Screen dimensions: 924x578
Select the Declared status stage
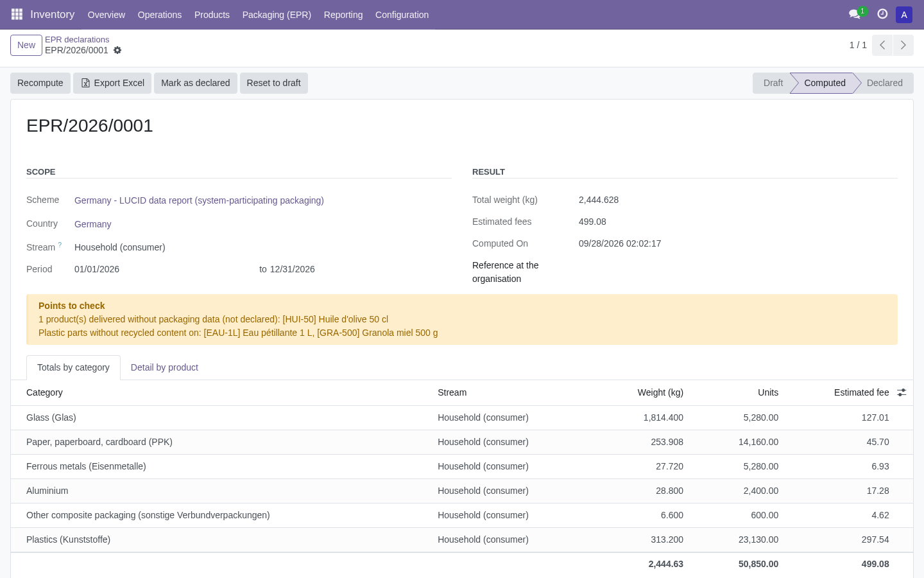tap(885, 83)
